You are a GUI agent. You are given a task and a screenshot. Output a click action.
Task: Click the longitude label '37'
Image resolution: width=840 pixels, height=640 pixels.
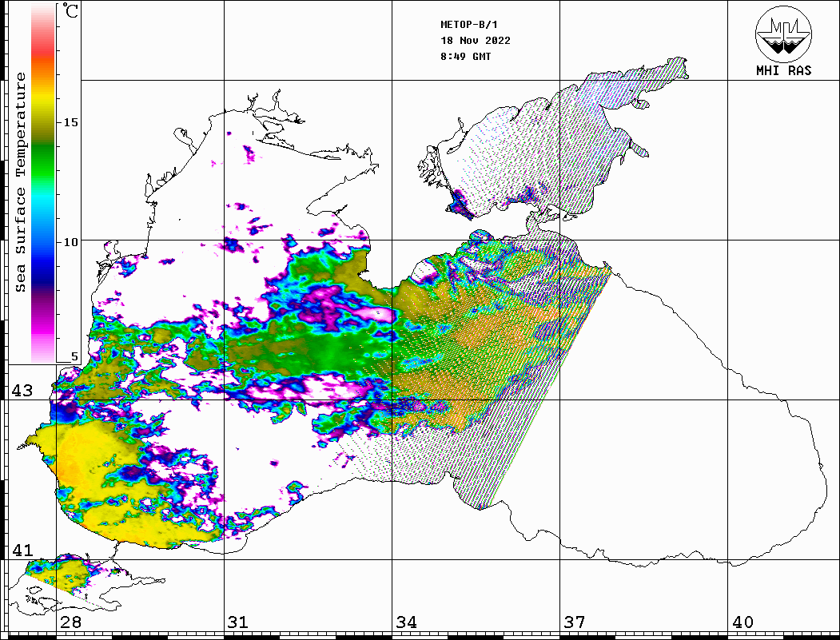575,622
